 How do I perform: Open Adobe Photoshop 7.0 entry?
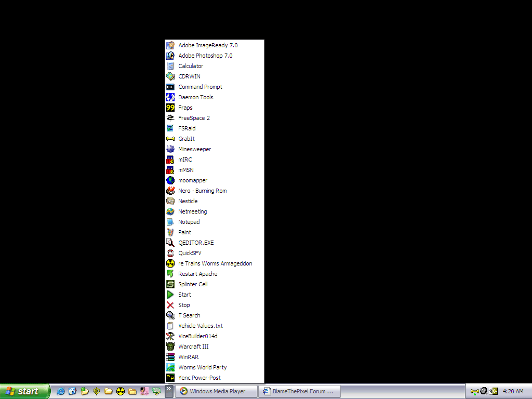click(215, 56)
